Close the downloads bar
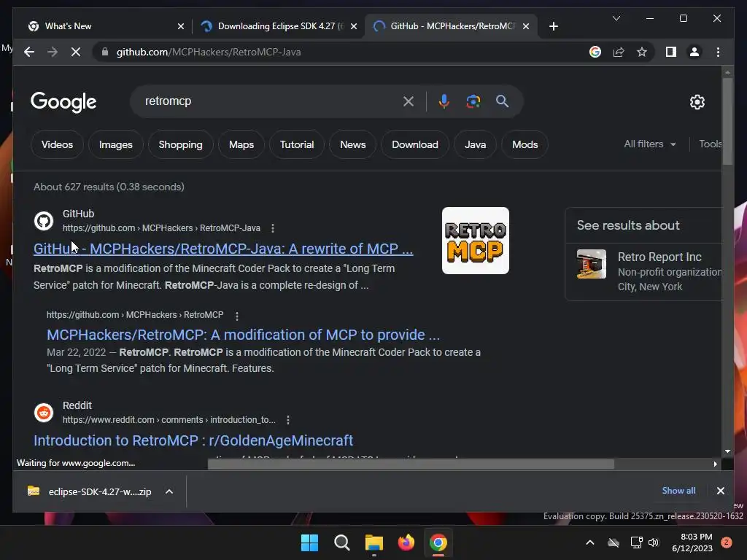This screenshot has height=560, width=747. click(x=720, y=491)
